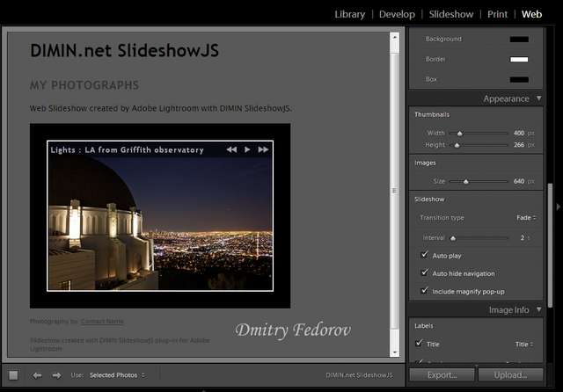This screenshot has height=392, width=563.
Task: Collapse the Image Info panel
Action: pyautogui.click(x=539, y=309)
